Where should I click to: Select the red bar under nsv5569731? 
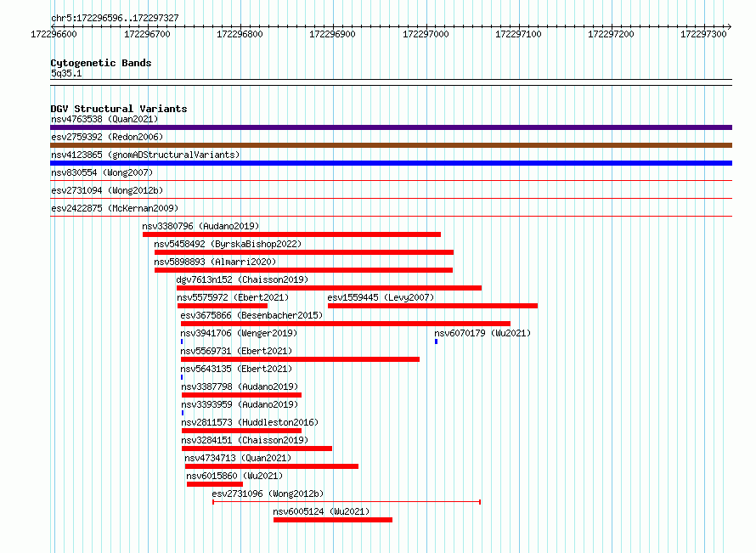(x=300, y=359)
